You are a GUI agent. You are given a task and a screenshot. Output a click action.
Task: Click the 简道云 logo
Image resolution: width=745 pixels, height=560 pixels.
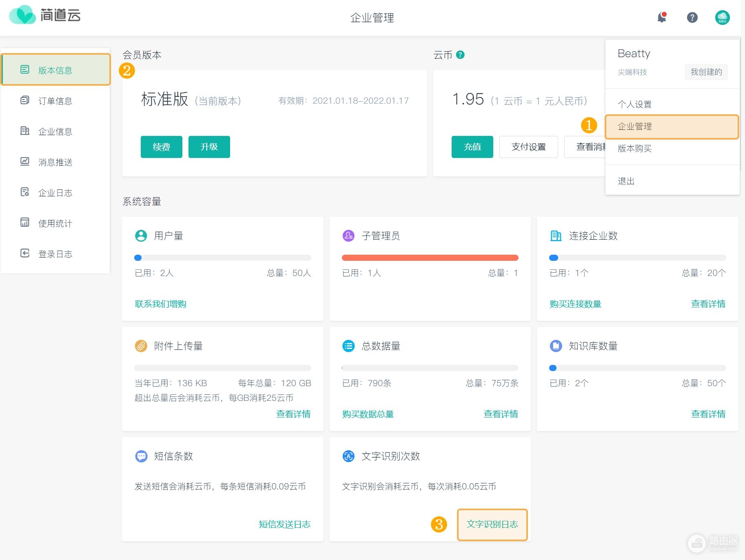[45, 15]
